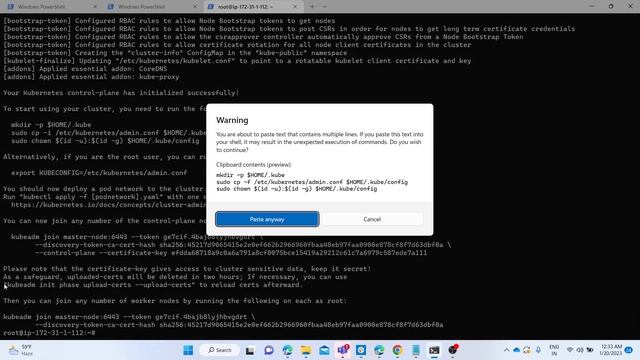
Task: Click the Paste anyway button
Action: [x=267, y=219]
